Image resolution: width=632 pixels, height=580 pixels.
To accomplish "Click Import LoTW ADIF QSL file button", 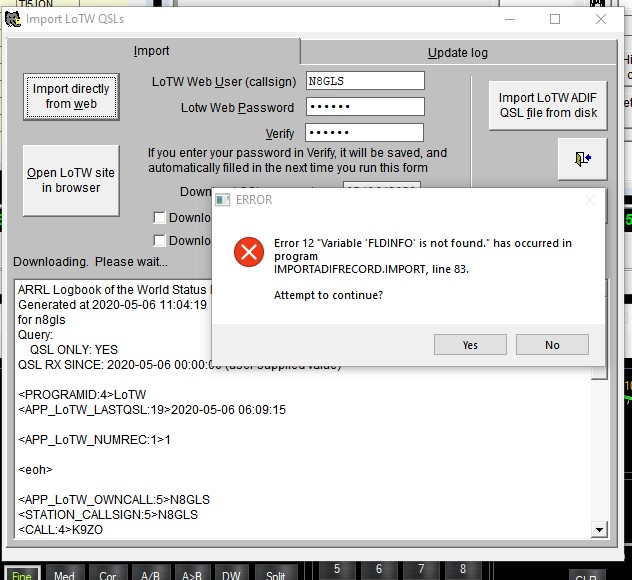I will point(548,105).
